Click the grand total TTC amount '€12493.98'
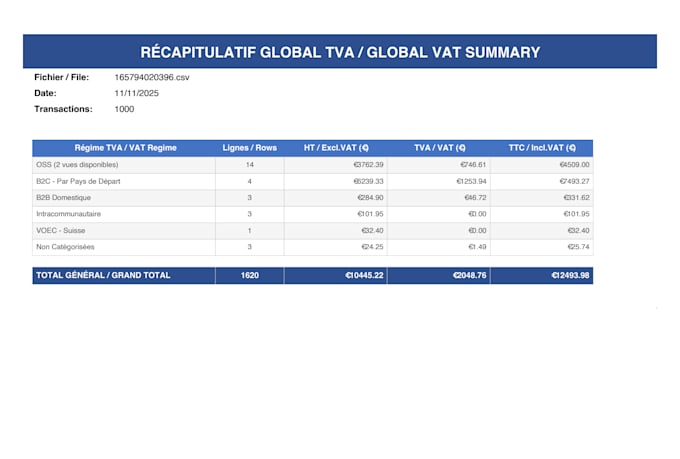Viewport: 680px width, 459px height. point(570,275)
